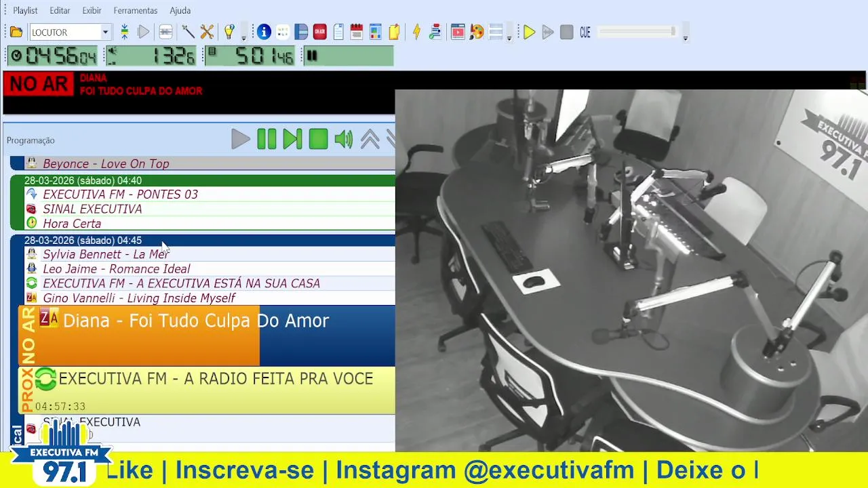868x488 pixels.
Task: Click the blue information icon
Action: 264,32
